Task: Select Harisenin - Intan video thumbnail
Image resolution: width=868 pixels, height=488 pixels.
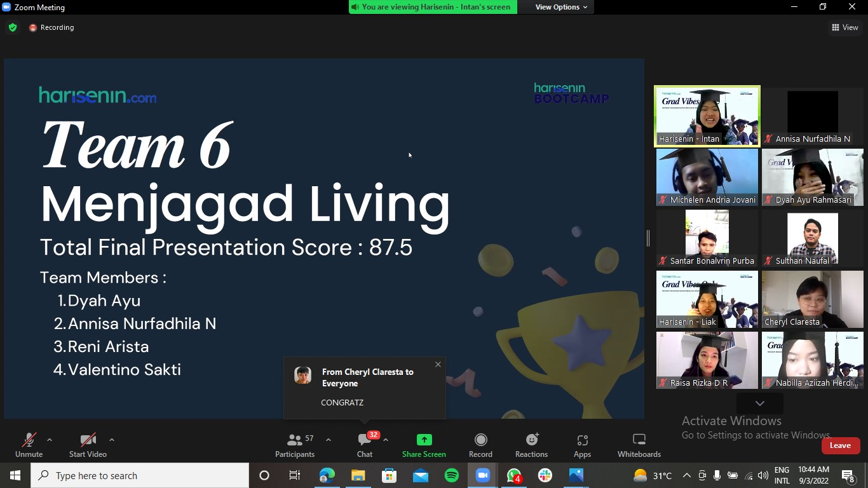Action: [x=707, y=116]
